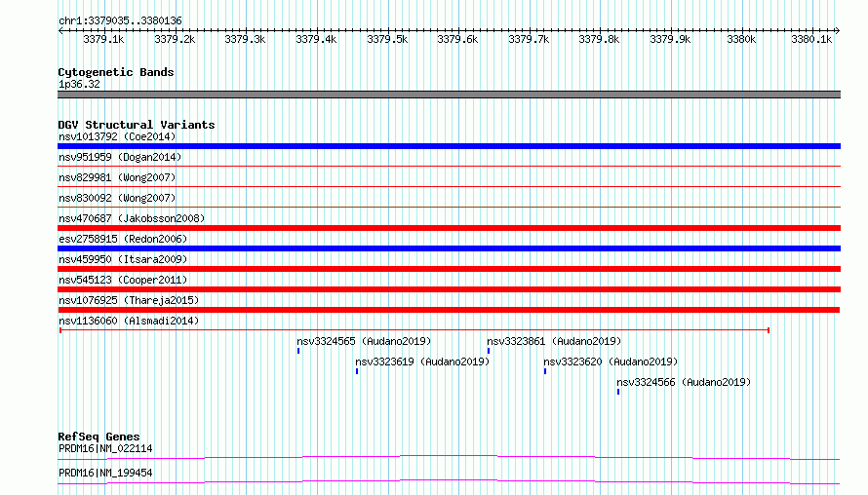Viewport: 868px width, 495px height.
Task: Select the DGV Structural Variants track title
Action: pyautogui.click(x=137, y=125)
